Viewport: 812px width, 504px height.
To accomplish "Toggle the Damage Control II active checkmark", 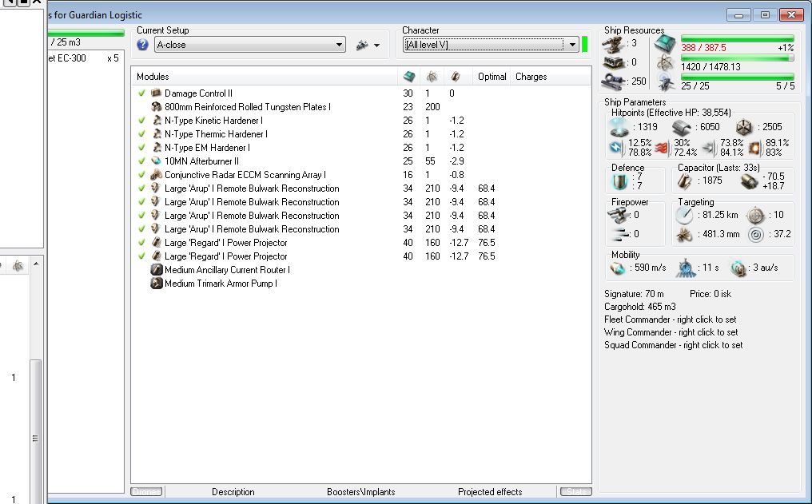I will (x=141, y=93).
